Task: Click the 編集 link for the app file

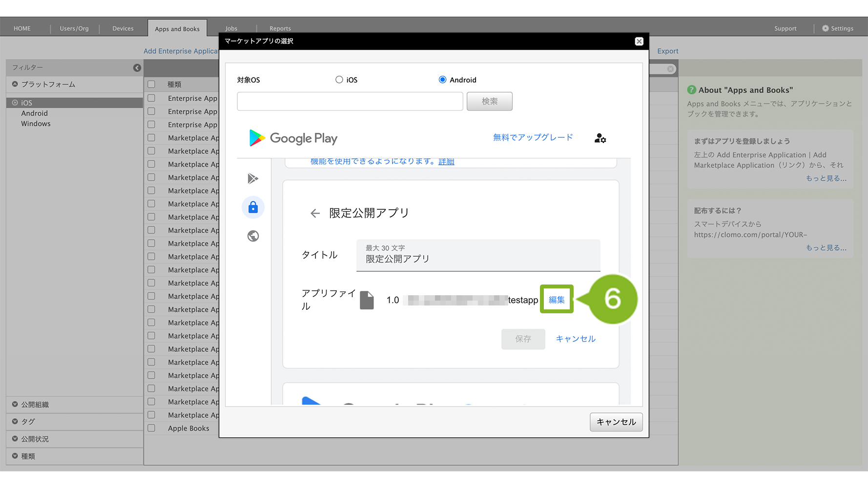Action: coord(557,300)
